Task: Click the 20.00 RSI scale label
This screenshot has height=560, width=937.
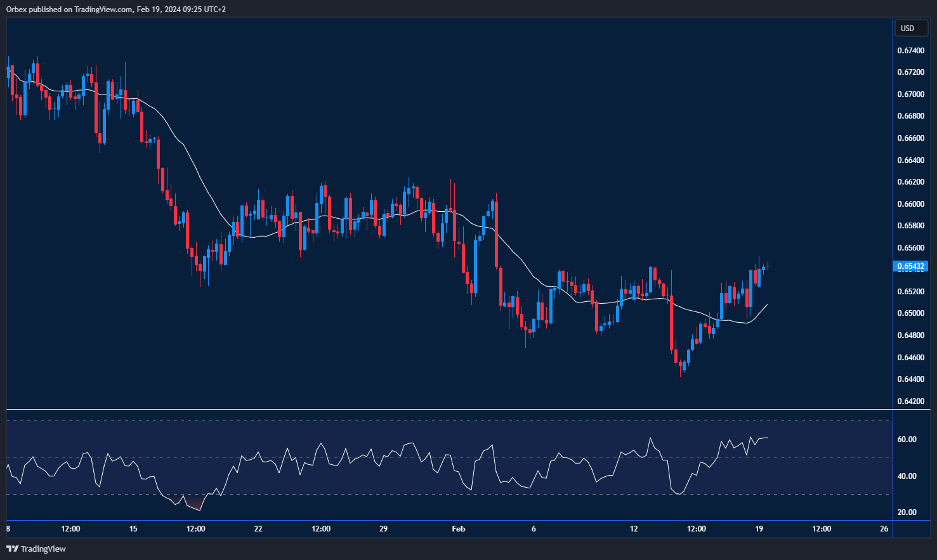Action: tap(907, 512)
